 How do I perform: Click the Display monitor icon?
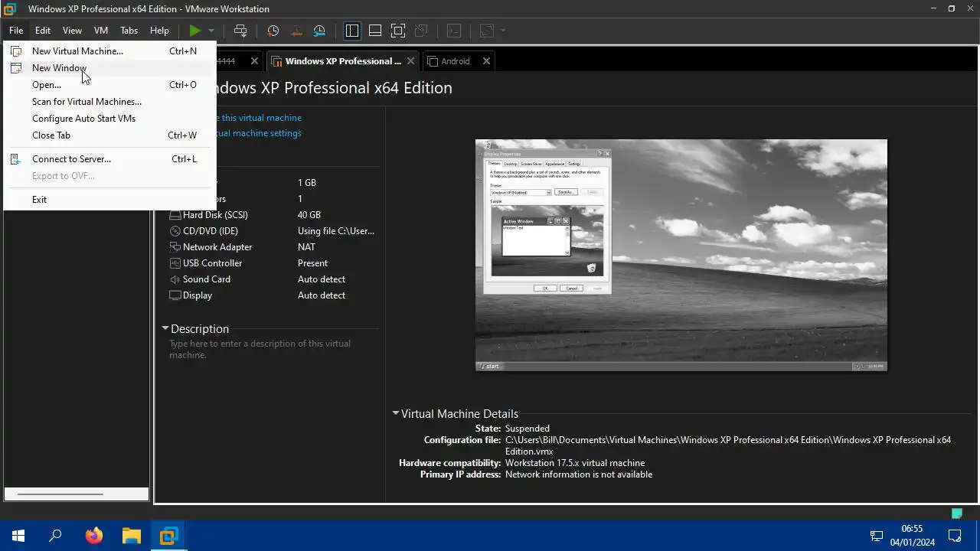pos(175,295)
